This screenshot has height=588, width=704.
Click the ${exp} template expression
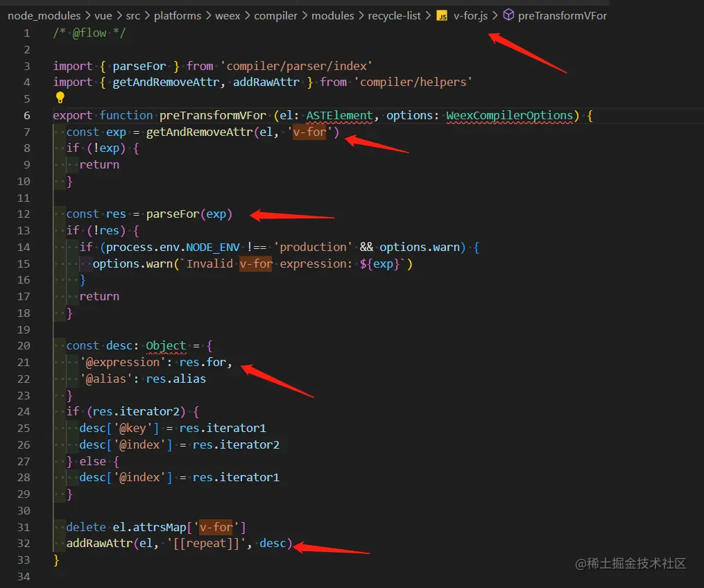pyautogui.click(x=379, y=264)
